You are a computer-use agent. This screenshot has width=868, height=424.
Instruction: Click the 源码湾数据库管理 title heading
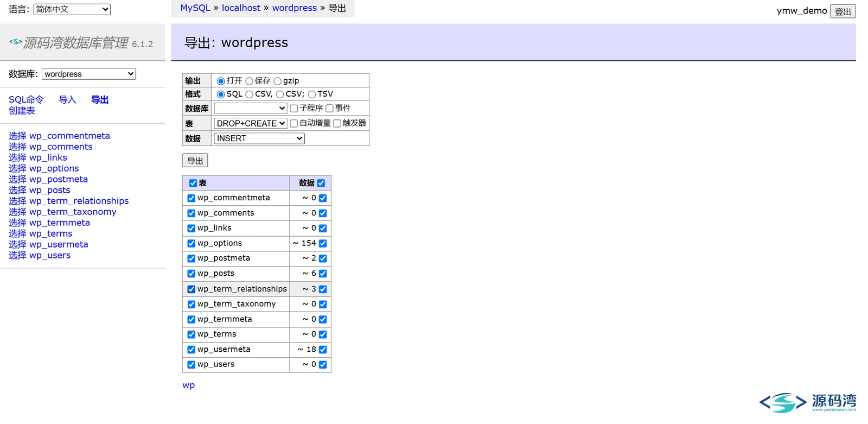76,42
